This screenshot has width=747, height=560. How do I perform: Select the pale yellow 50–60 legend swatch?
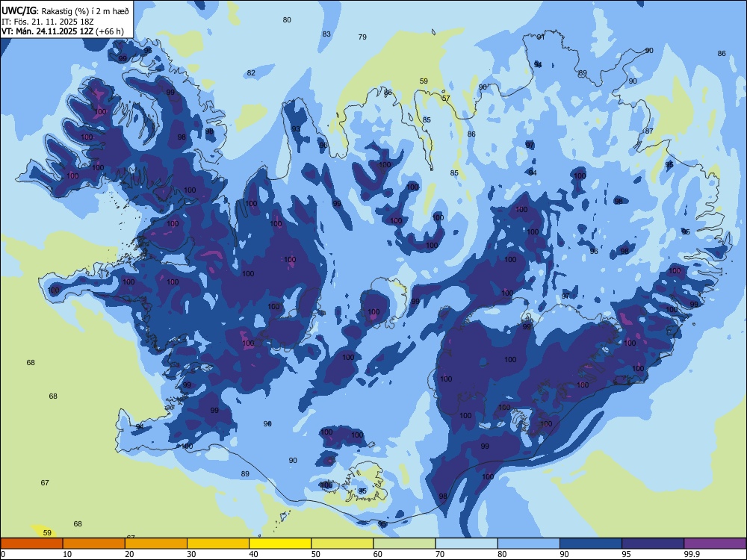click(x=342, y=544)
